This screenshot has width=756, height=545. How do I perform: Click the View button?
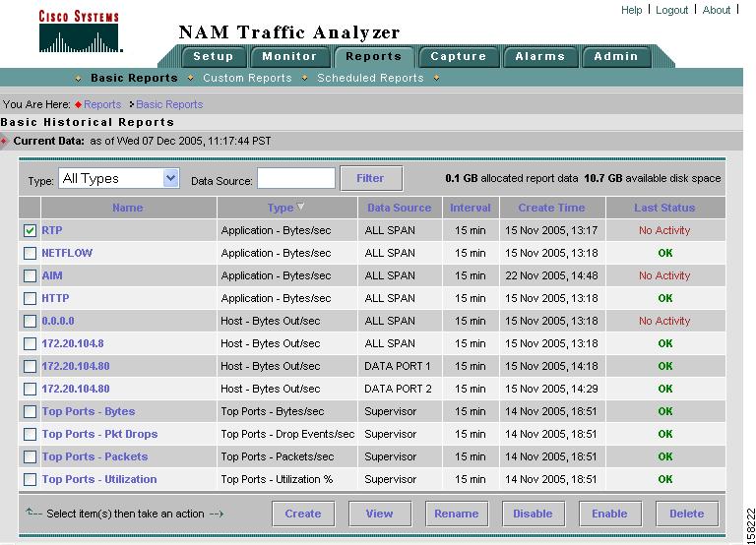click(379, 514)
